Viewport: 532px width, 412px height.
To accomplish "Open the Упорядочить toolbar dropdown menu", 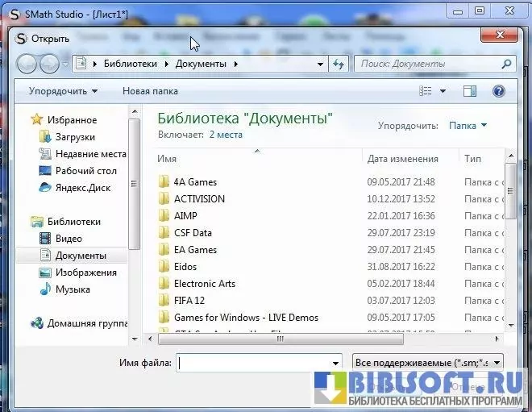I will click(63, 91).
